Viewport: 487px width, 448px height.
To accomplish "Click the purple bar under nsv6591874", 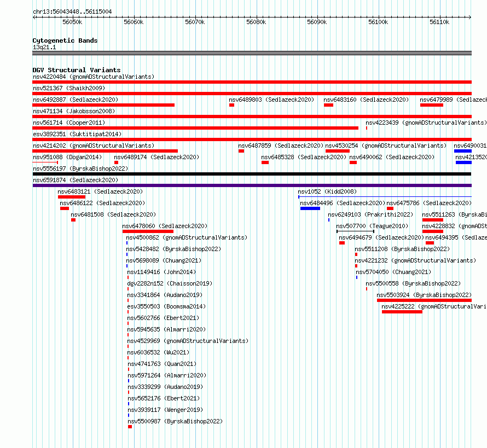I will click(252, 185).
